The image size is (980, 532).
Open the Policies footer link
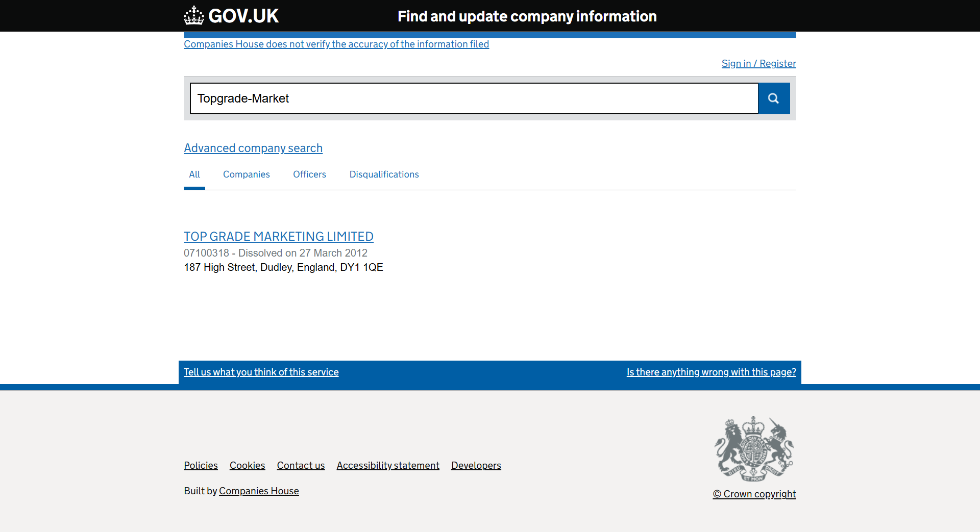point(201,466)
